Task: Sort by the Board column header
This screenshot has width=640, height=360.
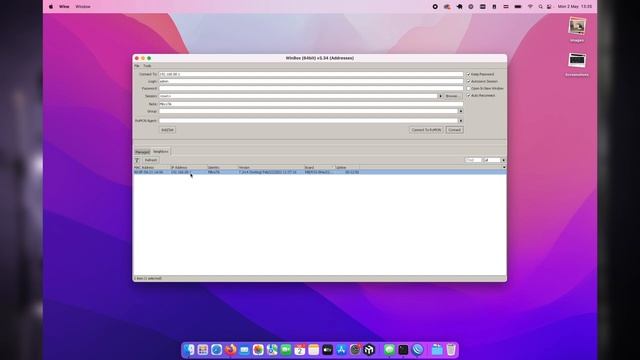Action: point(319,167)
